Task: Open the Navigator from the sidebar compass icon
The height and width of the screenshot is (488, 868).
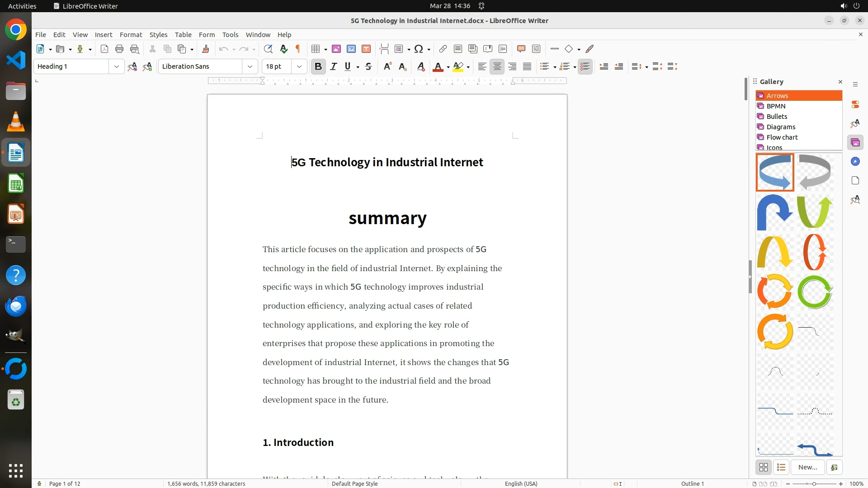Action: tap(855, 162)
